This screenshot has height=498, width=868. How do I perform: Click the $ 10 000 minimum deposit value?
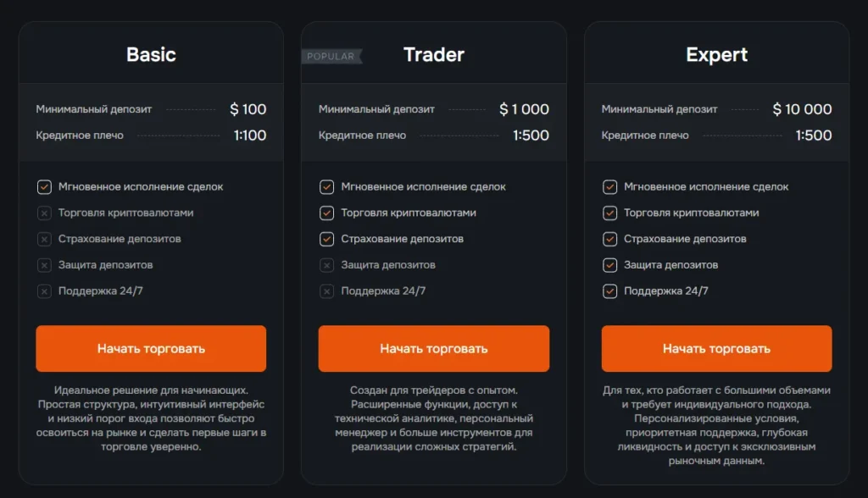pos(802,109)
